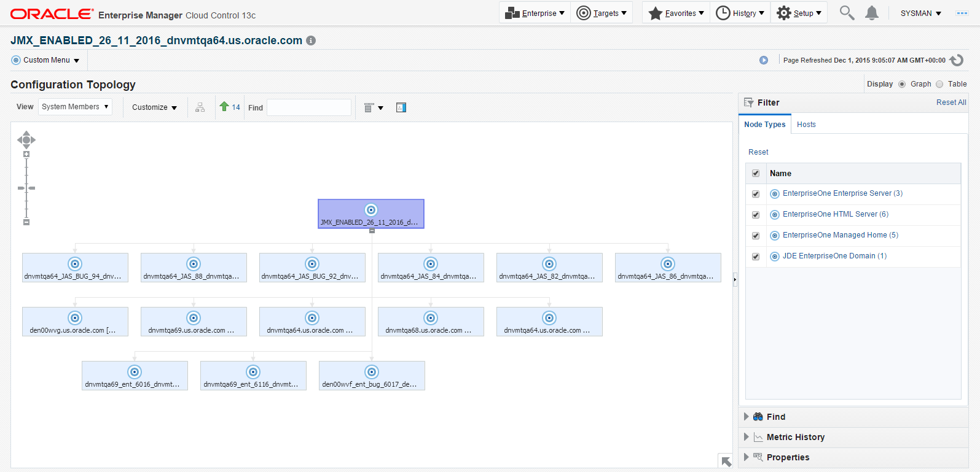The width and height of the screenshot is (980, 472).
Task: Expand the Find panel
Action: click(747, 417)
